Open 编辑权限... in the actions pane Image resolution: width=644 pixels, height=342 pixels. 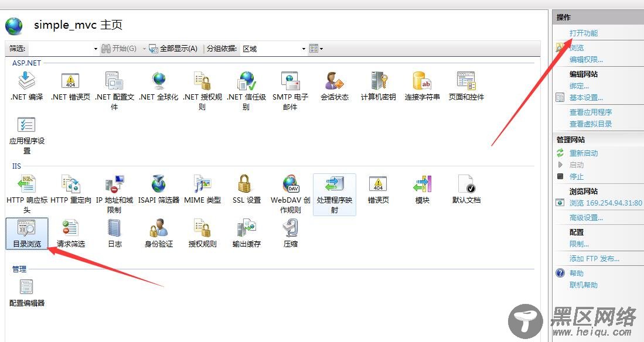click(x=586, y=60)
